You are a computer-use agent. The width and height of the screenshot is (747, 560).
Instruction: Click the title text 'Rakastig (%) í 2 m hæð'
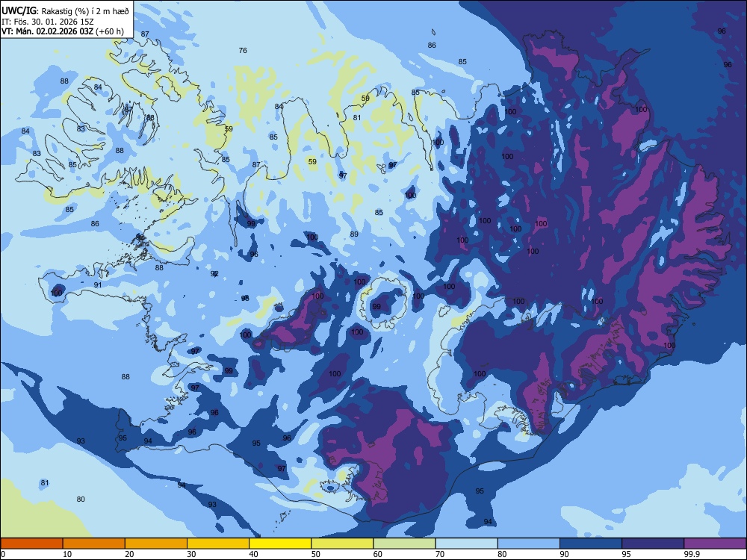click(x=85, y=11)
